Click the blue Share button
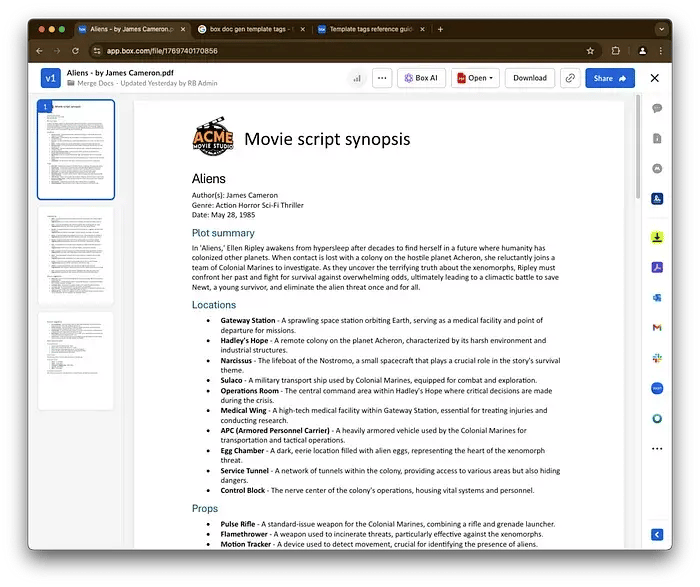This screenshot has width=700, height=587. (610, 78)
